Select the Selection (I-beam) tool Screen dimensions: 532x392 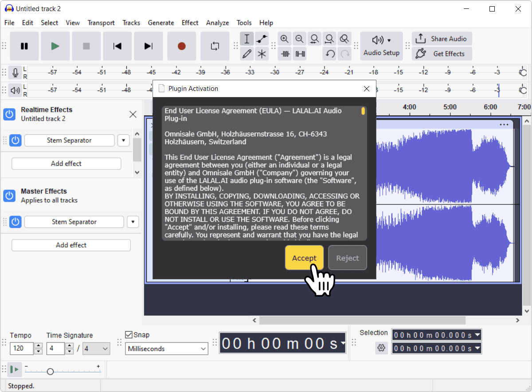click(247, 39)
